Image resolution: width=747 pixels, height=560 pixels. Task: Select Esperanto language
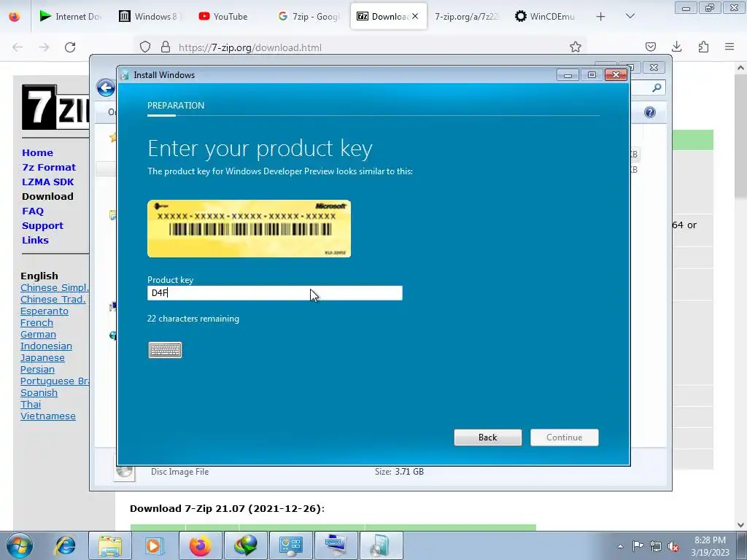pos(44,311)
